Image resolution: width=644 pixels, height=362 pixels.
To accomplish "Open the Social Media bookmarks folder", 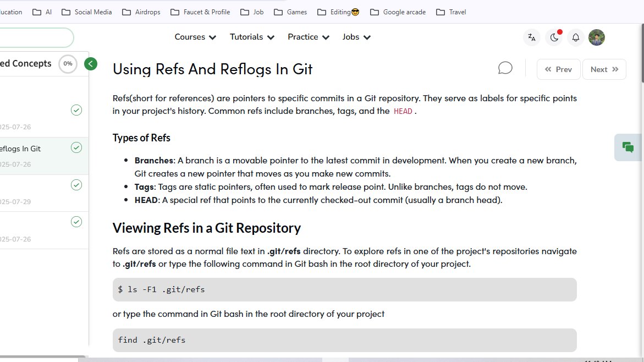I will click(x=87, y=12).
